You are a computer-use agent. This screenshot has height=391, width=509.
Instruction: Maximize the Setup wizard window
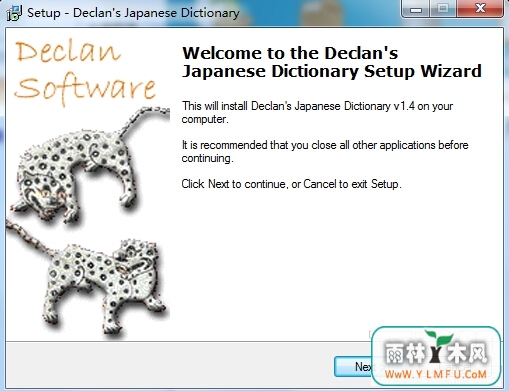443,9
